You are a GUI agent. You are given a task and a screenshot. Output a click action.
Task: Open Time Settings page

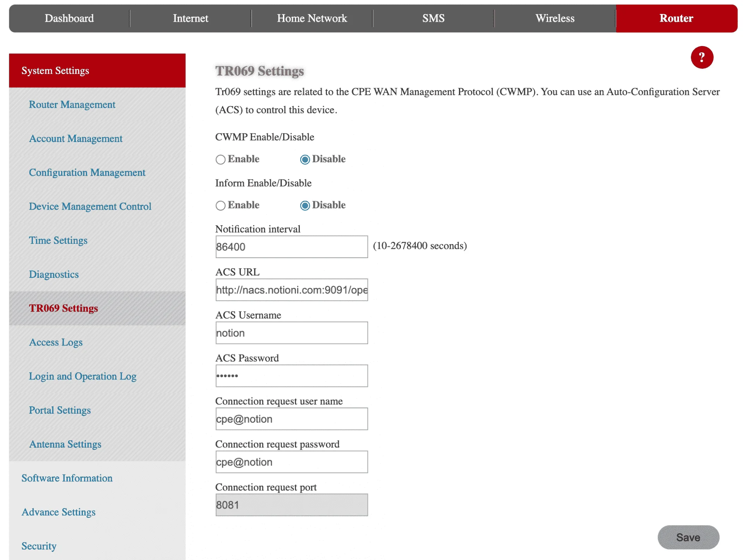97,240
